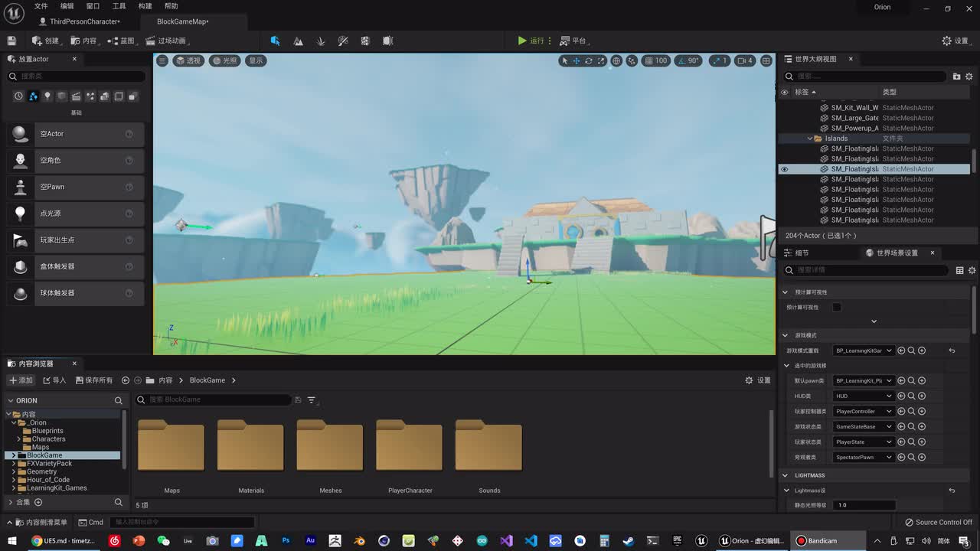
Task: Browse to game mode override asset (magnifier)
Action: [x=911, y=350]
